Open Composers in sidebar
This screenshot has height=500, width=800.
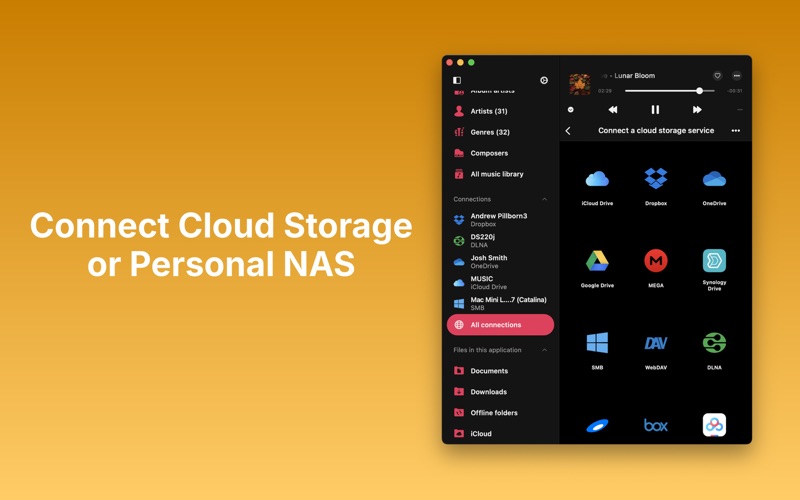point(500,153)
